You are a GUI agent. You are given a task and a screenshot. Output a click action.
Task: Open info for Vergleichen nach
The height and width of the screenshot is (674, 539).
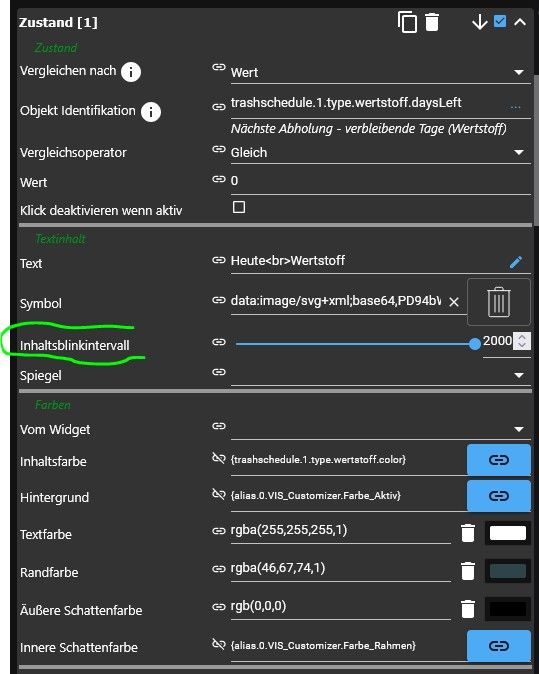tap(131, 72)
